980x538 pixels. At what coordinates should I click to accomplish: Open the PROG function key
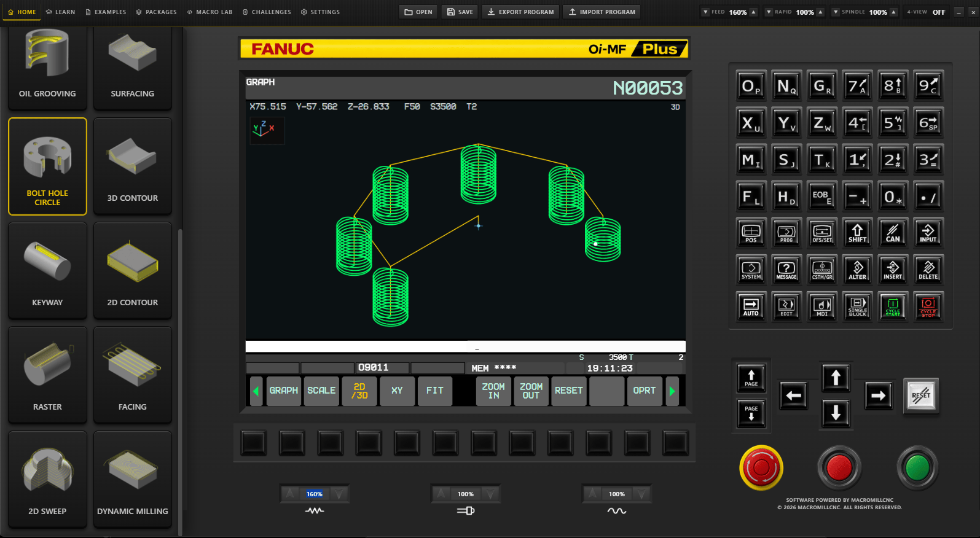click(x=786, y=233)
